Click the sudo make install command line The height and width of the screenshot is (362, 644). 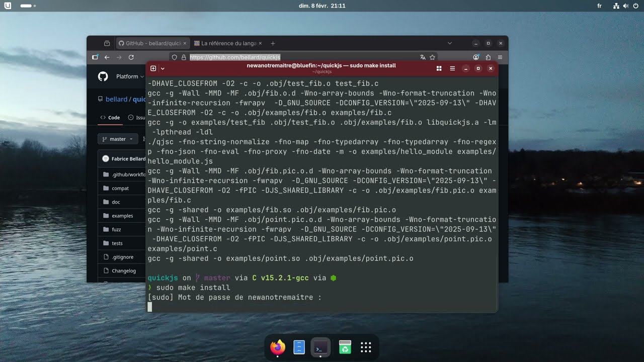pos(193,288)
